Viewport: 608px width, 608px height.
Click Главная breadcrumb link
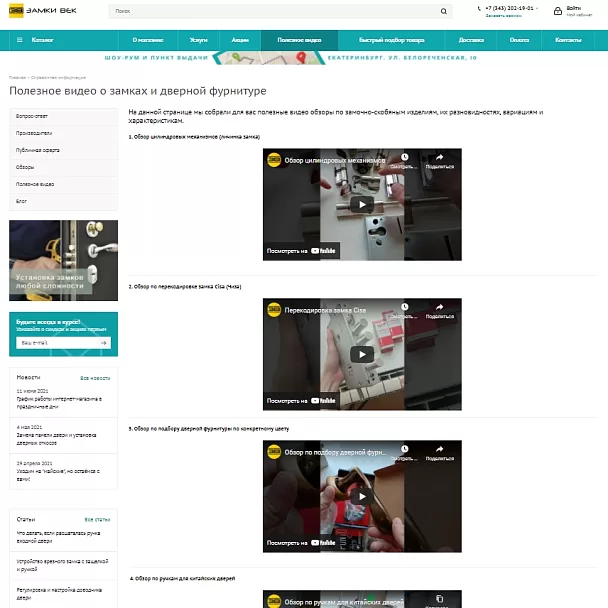point(17,78)
